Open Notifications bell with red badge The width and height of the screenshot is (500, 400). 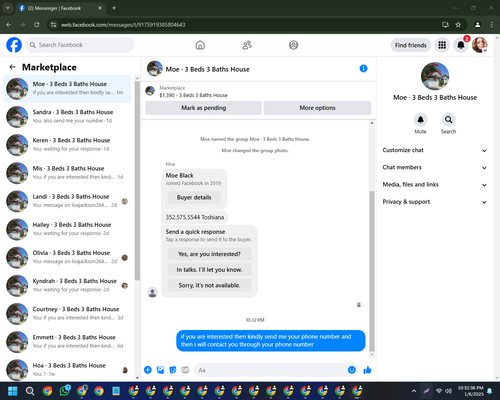[461, 45]
